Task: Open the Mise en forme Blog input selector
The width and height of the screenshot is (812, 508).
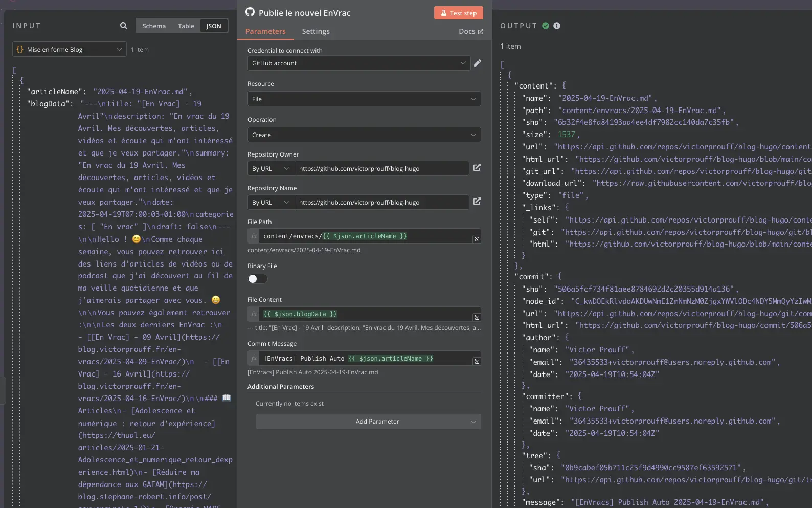Action: [69, 49]
